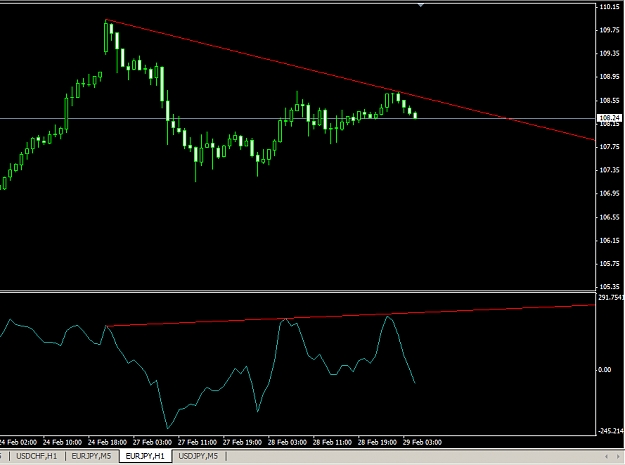Click the current price label 108.24
Image resolution: width=625 pixels, height=465 pixels.
point(609,118)
